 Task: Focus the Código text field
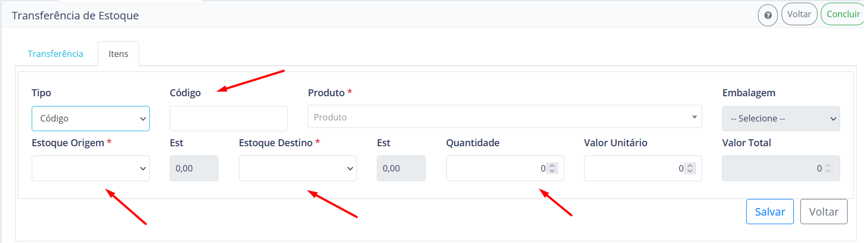229,118
